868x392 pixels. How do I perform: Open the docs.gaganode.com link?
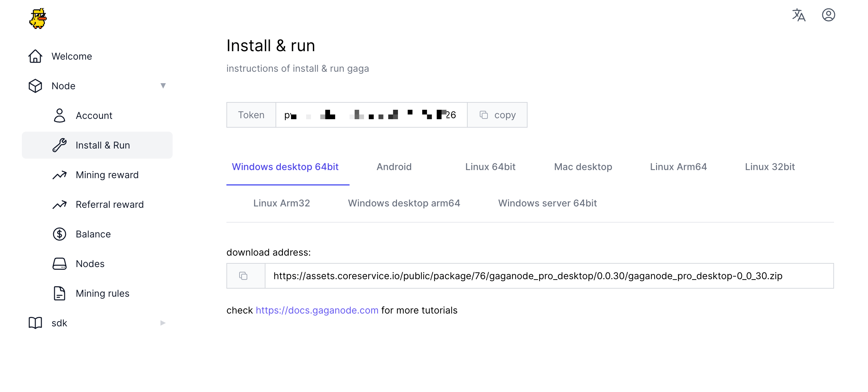(317, 310)
